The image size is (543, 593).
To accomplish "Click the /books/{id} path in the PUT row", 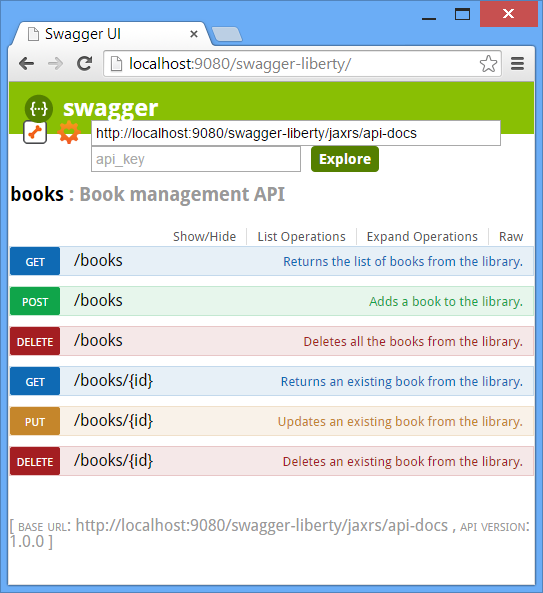I will click(x=113, y=421).
